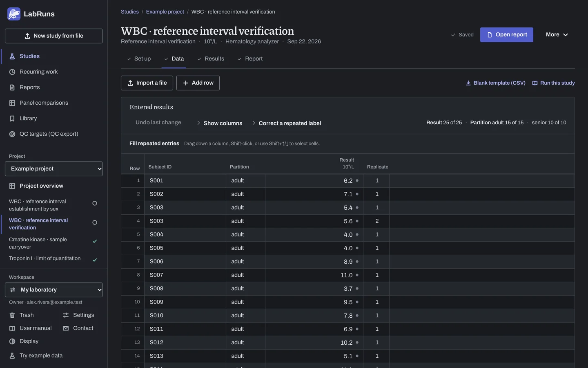Click the Studies flask icon in sidebar
Image resolution: width=588 pixels, height=368 pixels.
click(12, 56)
